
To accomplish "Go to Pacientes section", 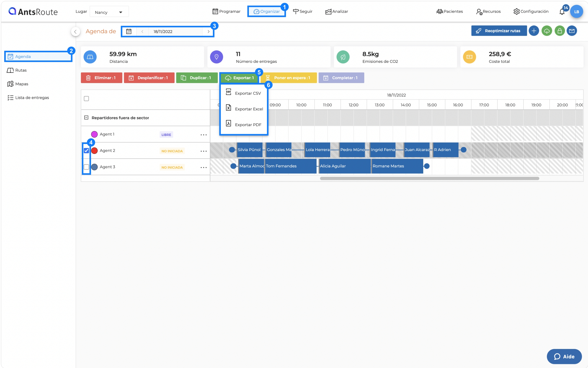I will [450, 12].
